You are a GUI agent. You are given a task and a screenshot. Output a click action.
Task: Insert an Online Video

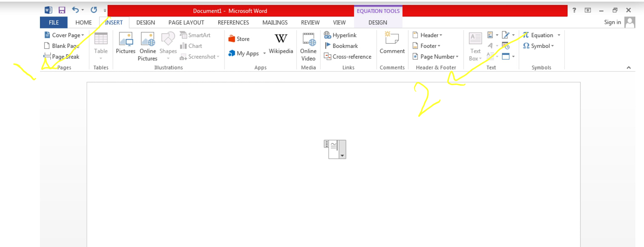click(x=308, y=47)
